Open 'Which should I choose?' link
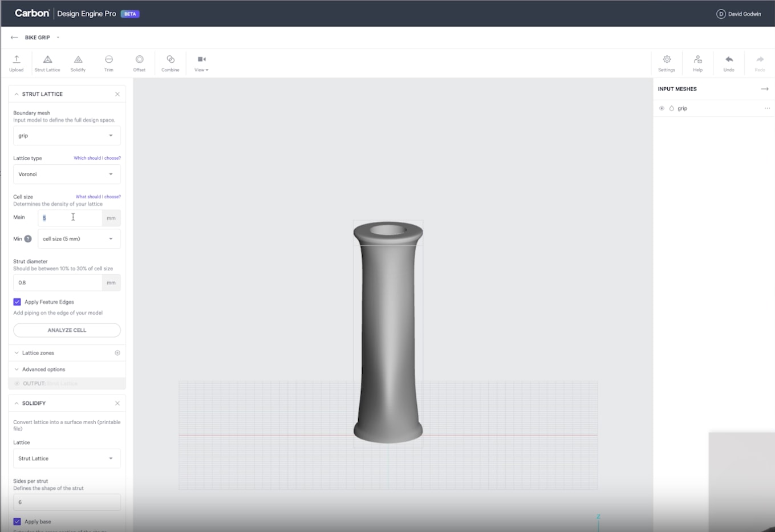Screen dimensions: 775x532 98,158
